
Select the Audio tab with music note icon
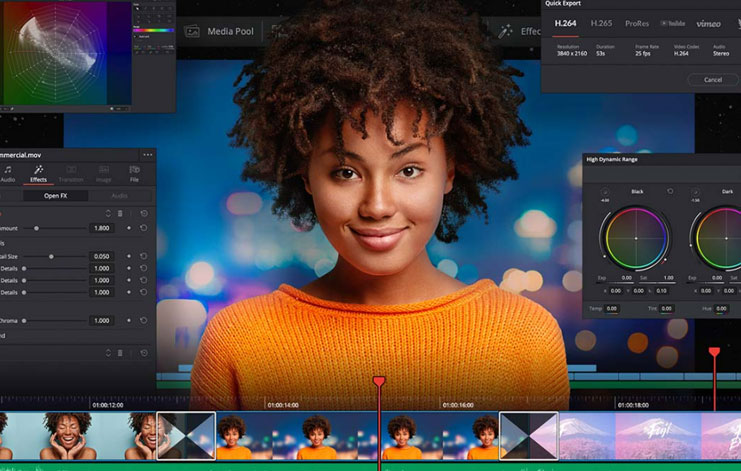(7, 173)
